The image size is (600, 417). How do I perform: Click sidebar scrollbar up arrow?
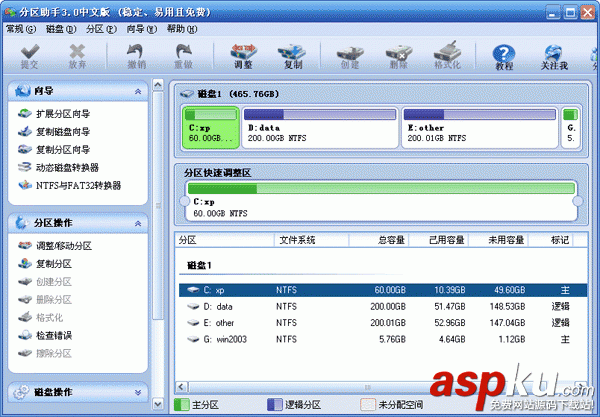(x=158, y=84)
